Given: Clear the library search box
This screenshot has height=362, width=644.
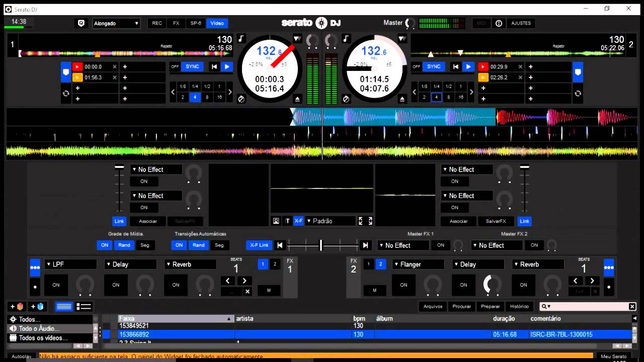Looking at the screenshot, I should point(632,307).
